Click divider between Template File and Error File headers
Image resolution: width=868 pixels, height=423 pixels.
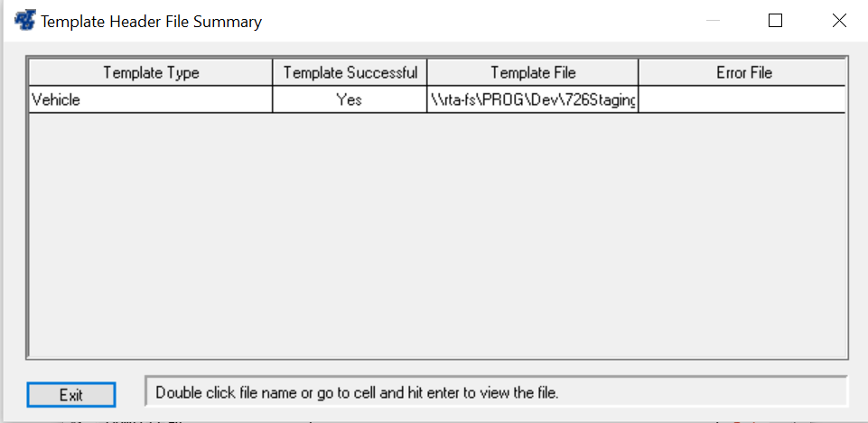pyautogui.click(x=639, y=72)
